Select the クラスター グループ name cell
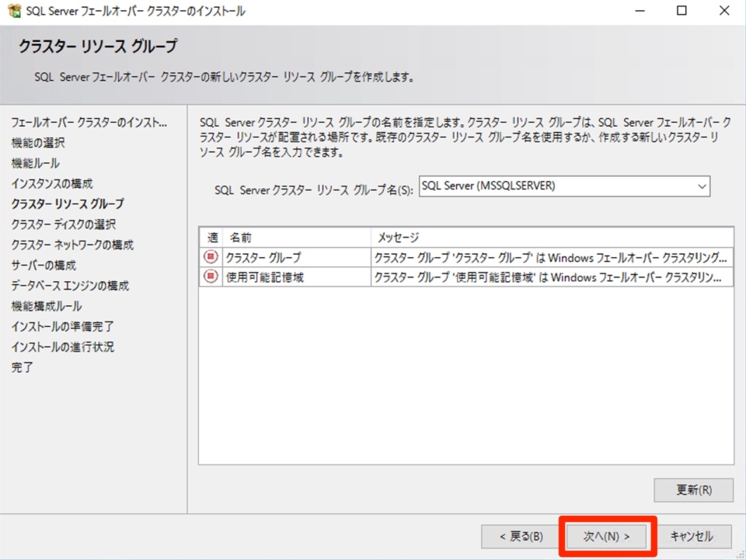This screenshot has height=560, width=746. (296, 257)
